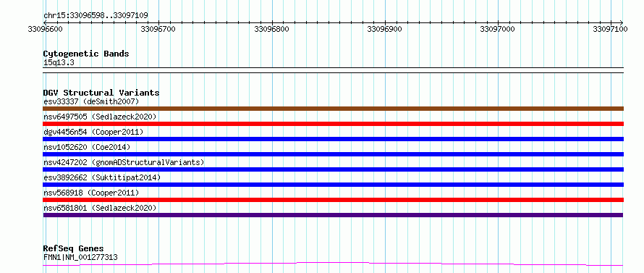Viewport: 644px width, 273px height.
Task: Open the Cytogenetic Bands track title
Action: (x=86, y=54)
